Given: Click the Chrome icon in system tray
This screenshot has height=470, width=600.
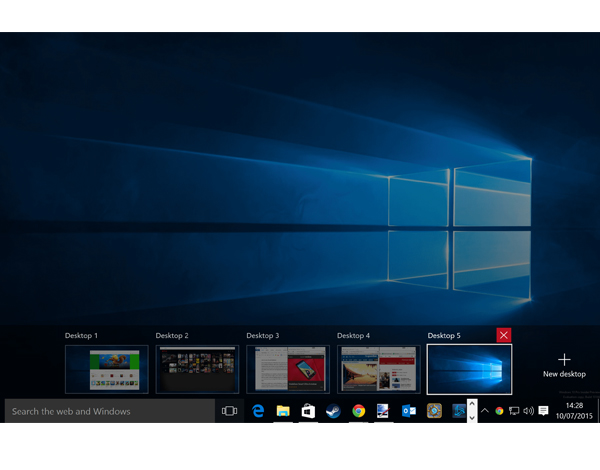Looking at the screenshot, I should point(499,411).
